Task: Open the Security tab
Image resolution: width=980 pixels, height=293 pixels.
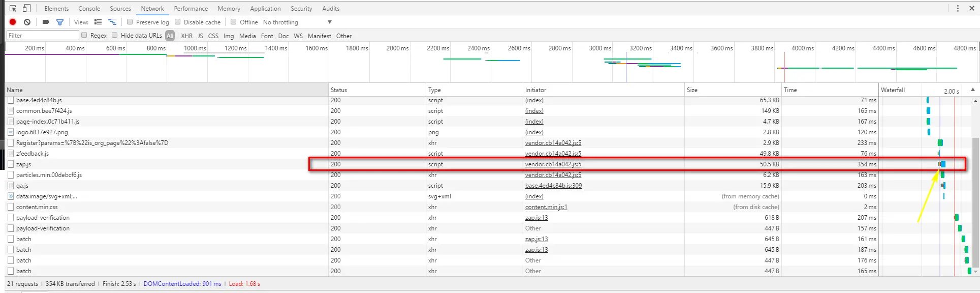Action: [301, 9]
